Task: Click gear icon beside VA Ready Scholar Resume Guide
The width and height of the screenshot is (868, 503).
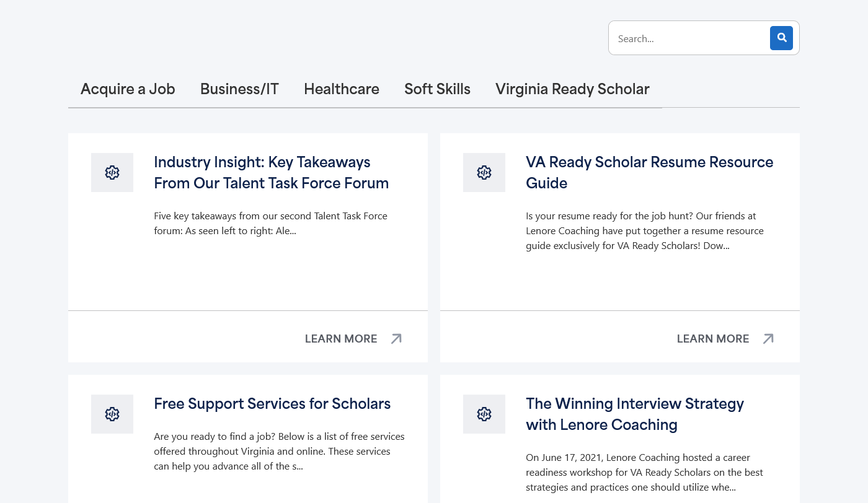Action: tap(484, 173)
